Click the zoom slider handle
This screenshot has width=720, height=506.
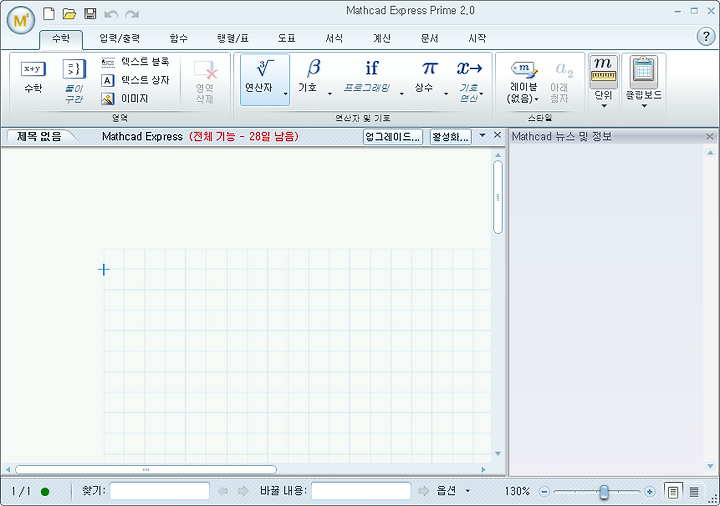(x=604, y=492)
